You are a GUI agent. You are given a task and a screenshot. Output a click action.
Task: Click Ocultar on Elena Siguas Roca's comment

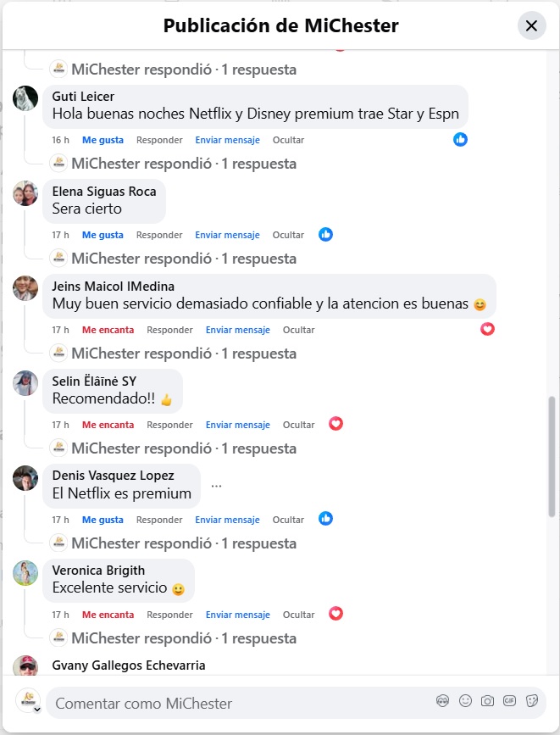point(288,235)
